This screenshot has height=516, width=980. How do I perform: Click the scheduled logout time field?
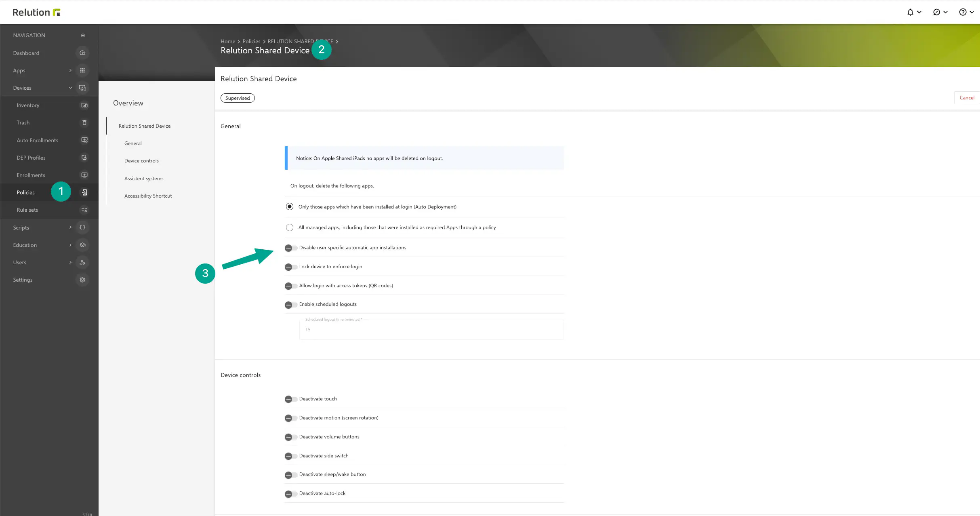[x=431, y=330]
